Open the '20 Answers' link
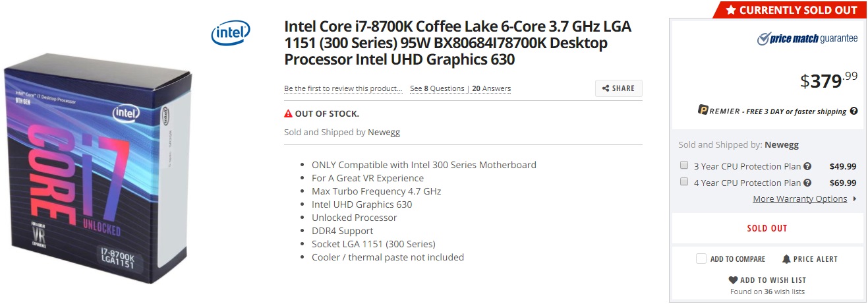Screen dimensions: 868x304 [491, 88]
